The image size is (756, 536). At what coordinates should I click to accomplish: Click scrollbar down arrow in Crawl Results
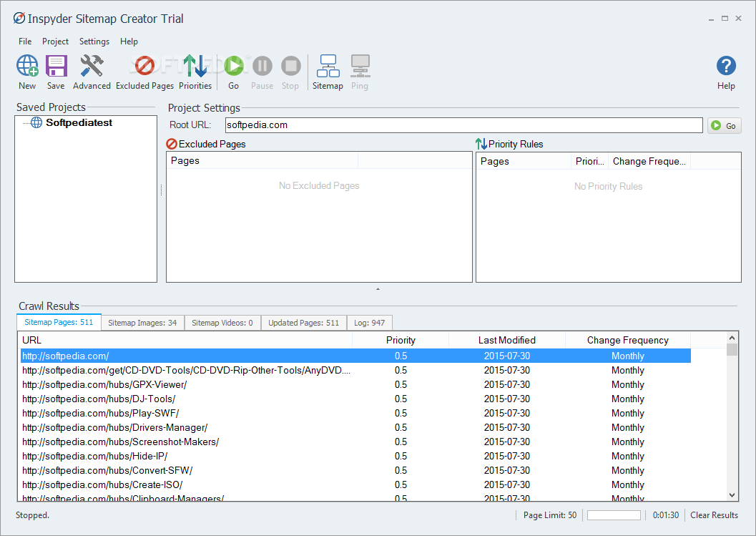(x=732, y=495)
